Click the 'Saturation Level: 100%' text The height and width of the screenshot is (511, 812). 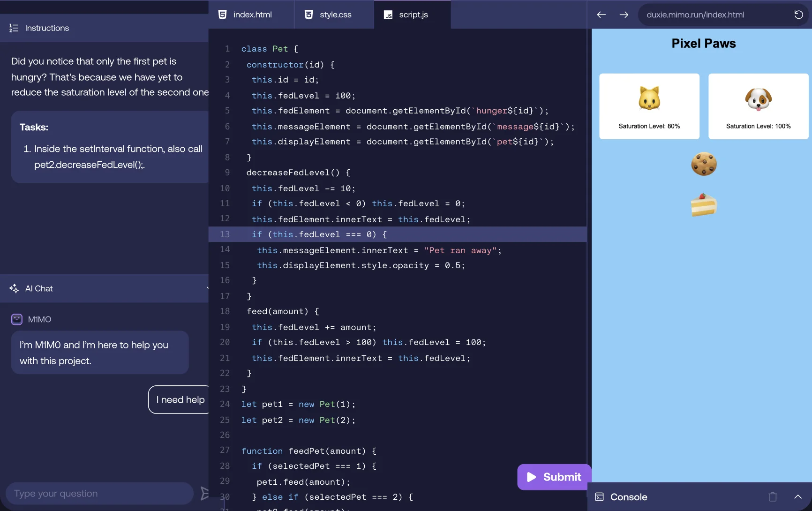point(758,126)
